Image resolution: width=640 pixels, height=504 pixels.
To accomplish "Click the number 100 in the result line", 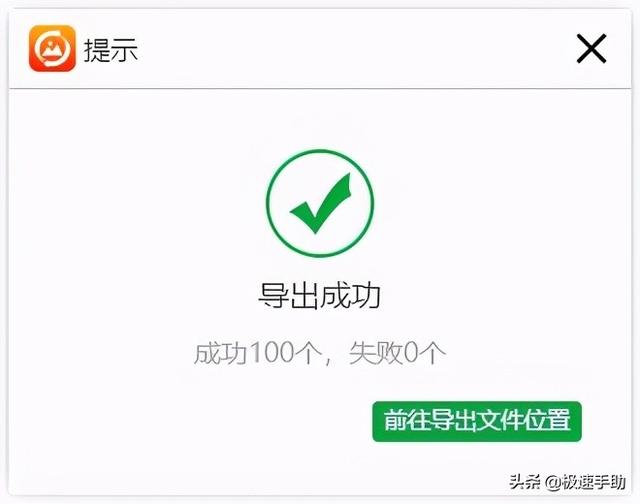I will pos(272,353).
